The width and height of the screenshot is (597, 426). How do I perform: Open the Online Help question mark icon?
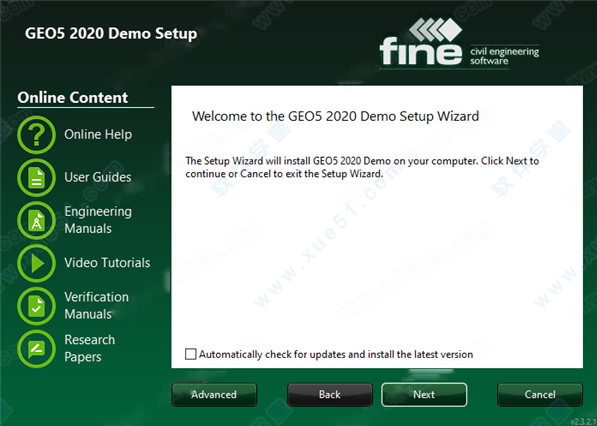tap(36, 135)
